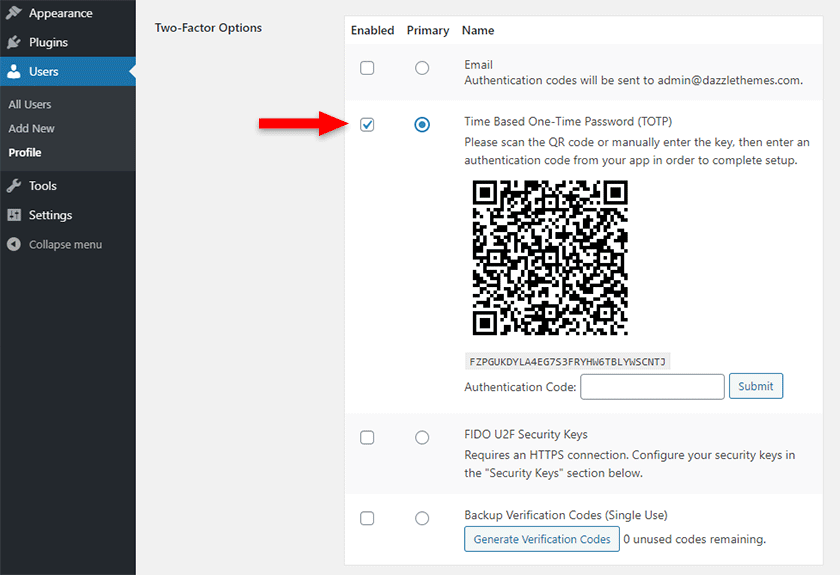Set FIDO U2F as primary method
840x575 pixels.
[x=422, y=437]
